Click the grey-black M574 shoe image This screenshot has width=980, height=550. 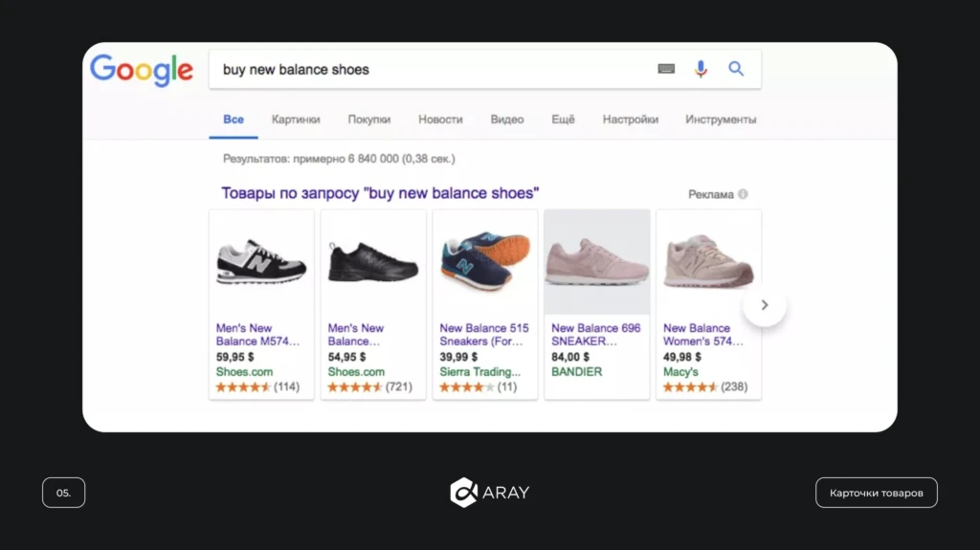point(261,262)
